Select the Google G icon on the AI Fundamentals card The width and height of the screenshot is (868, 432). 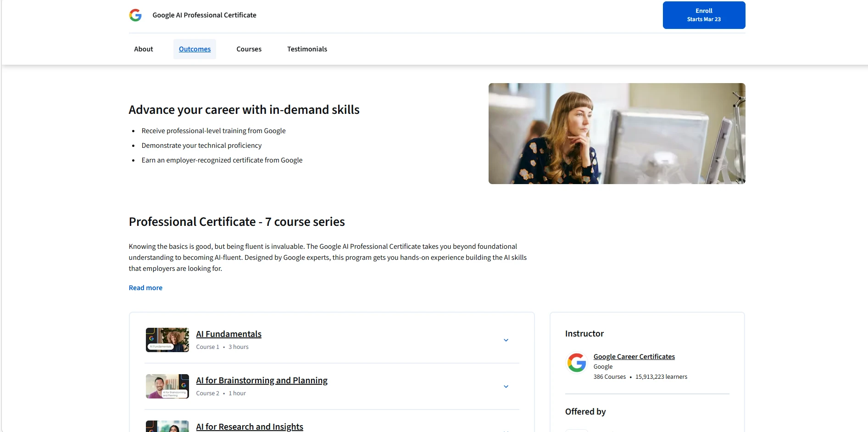pyautogui.click(x=152, y=338)
